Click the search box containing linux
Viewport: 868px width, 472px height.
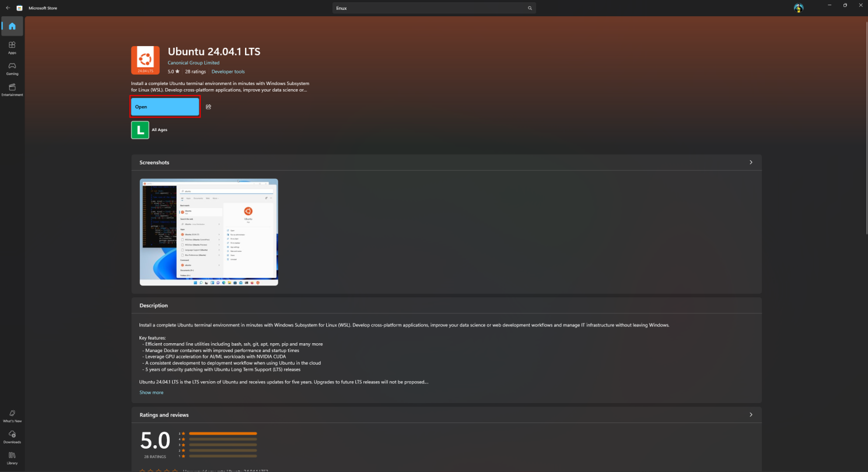(434, 8)
